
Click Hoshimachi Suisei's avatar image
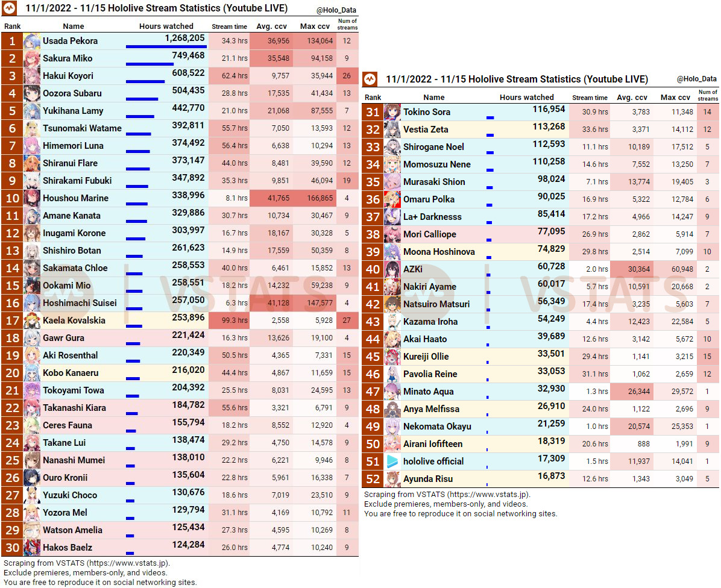pos(32,302)
